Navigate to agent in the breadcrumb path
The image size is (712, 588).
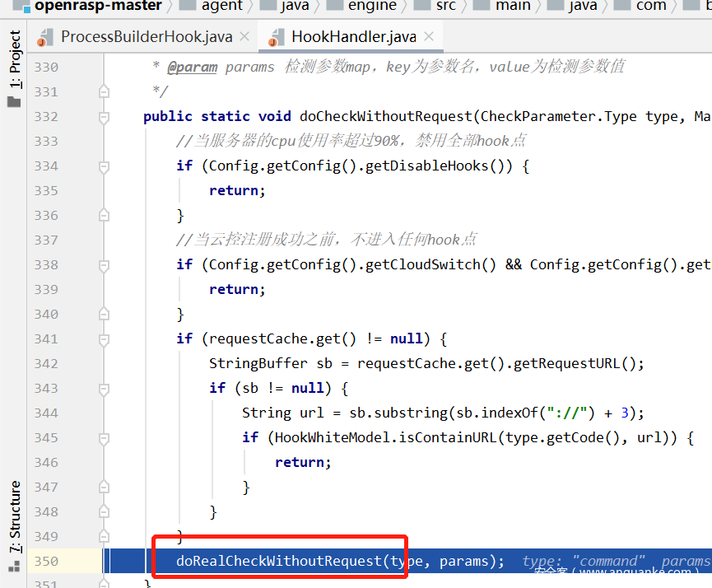coord(222,6)
